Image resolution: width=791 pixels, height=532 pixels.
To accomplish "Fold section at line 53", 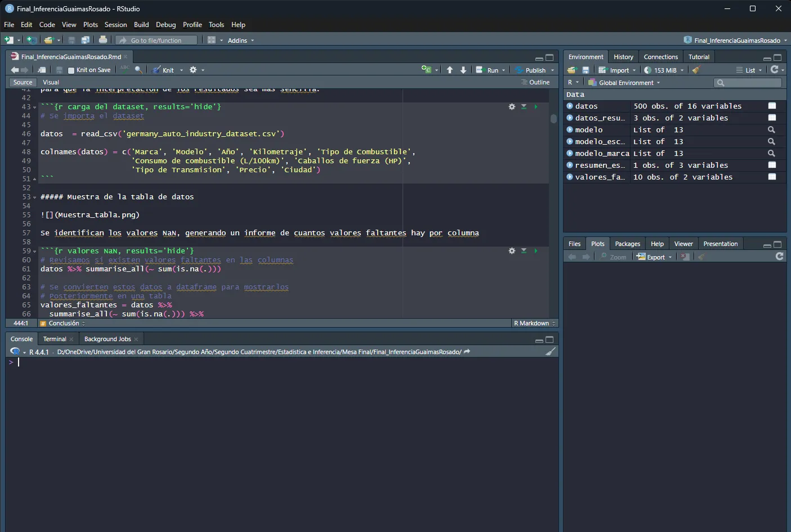I will [34, 197].
